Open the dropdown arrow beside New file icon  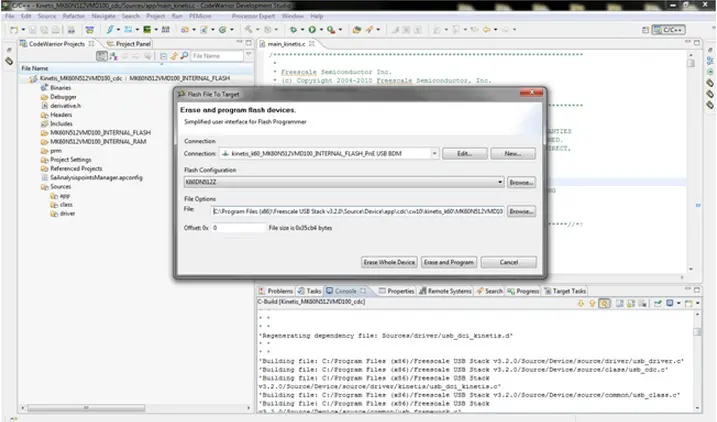pos(23,30)
